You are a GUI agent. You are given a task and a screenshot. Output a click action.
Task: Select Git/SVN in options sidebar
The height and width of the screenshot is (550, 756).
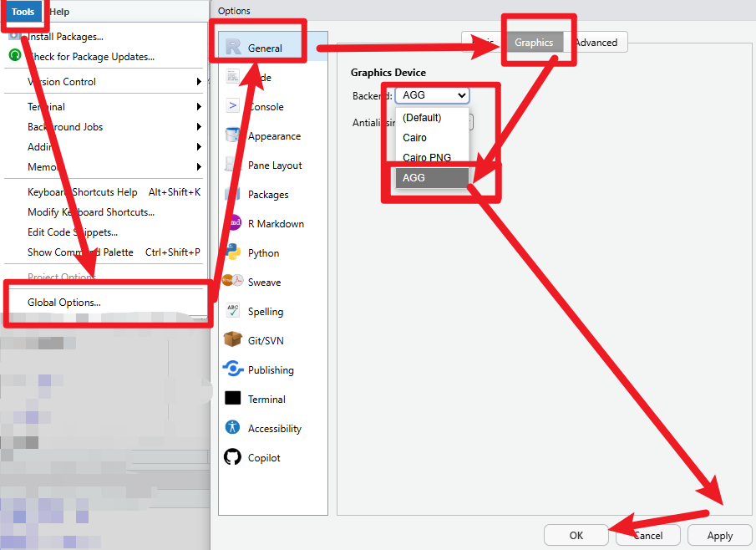point(266,341)
